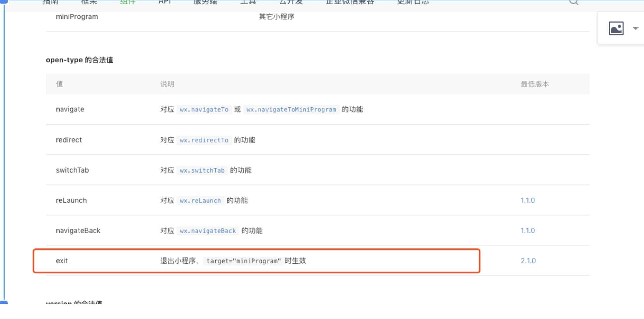
Task: Click the '说明' column header
Action: tap(167, 84)
